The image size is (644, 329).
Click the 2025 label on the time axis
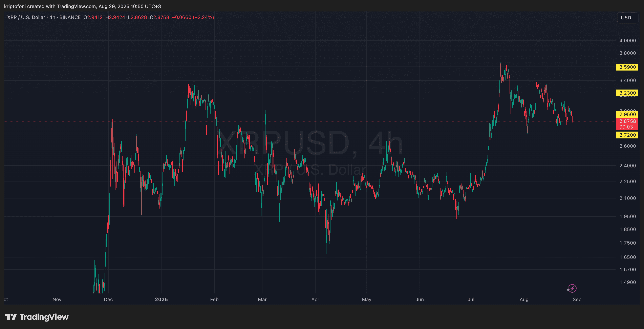click(x=161, y=299)
